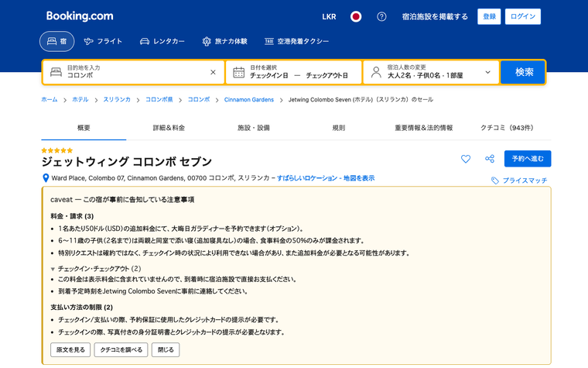Switch to 重要情報&法的情報 tab

coord(424,128)
